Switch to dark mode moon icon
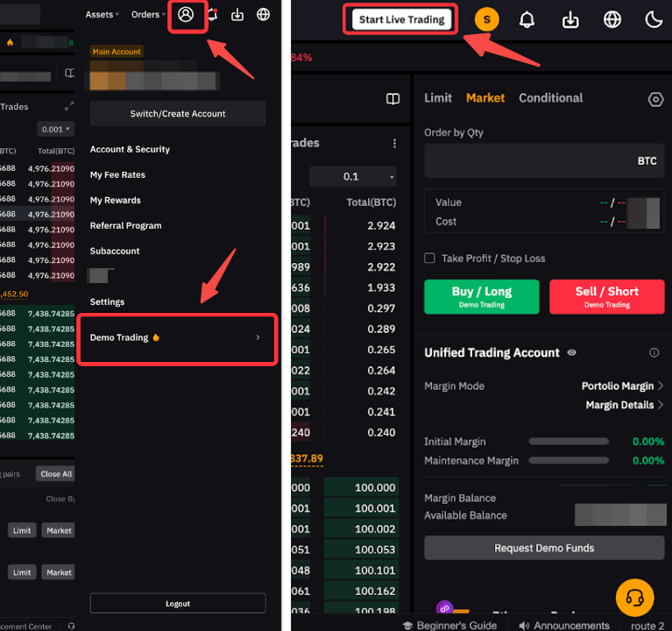This screenshot has width=672, height=631. click(654, 19)
